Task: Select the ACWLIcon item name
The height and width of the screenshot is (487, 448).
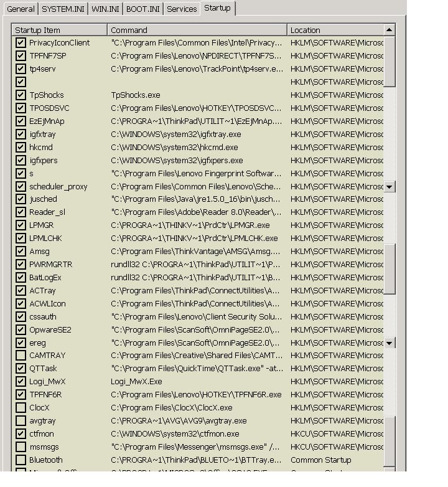Action: (47, 304)
